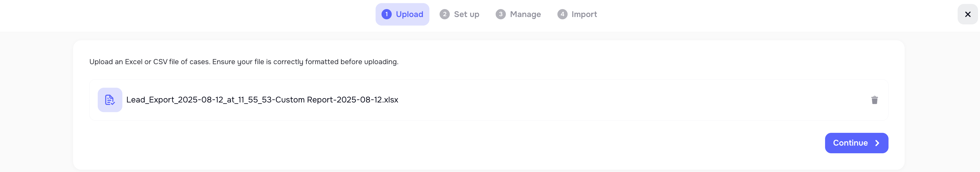
Task: Advance to Set up via Continue
Action: coord(856,143)
